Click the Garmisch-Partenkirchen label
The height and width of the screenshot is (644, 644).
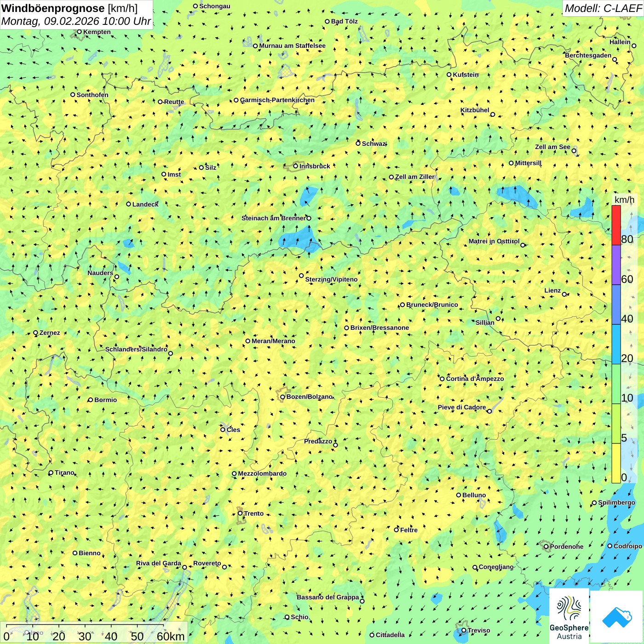pos(277,100)
